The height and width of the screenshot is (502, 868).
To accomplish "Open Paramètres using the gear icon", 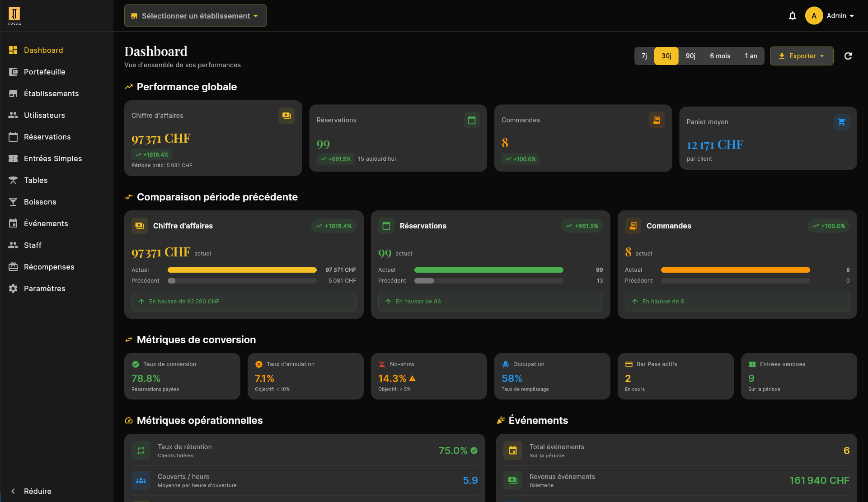I will tap(13, 288).
